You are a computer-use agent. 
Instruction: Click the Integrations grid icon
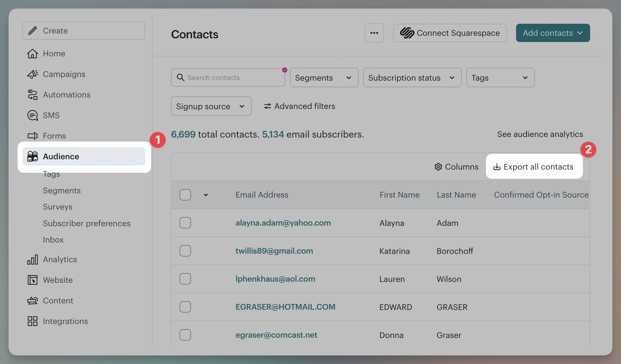[33, 321]
